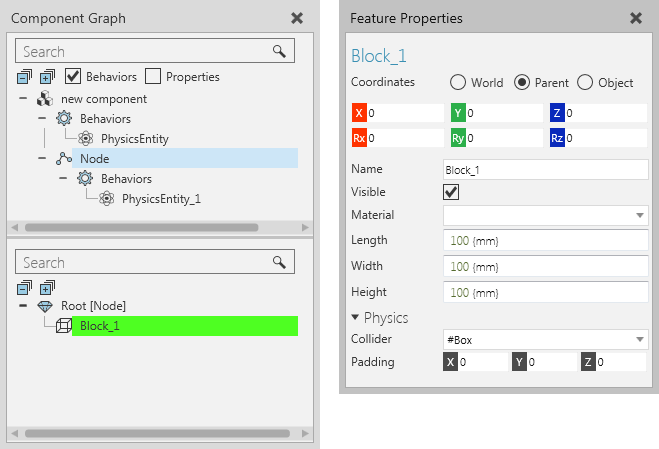The height and width of the screenshot is (449, 659).
Task: Toggle the Visible checkbox for Block_1
Action: [451, 192]
